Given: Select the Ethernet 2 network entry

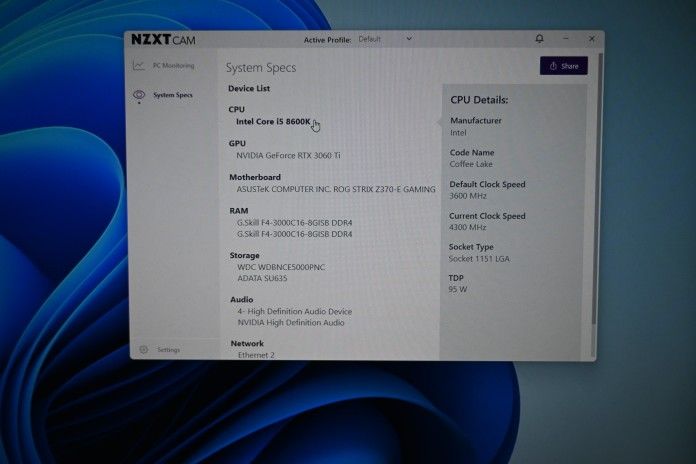Looking at the screenshot, I should coord(256,355).
